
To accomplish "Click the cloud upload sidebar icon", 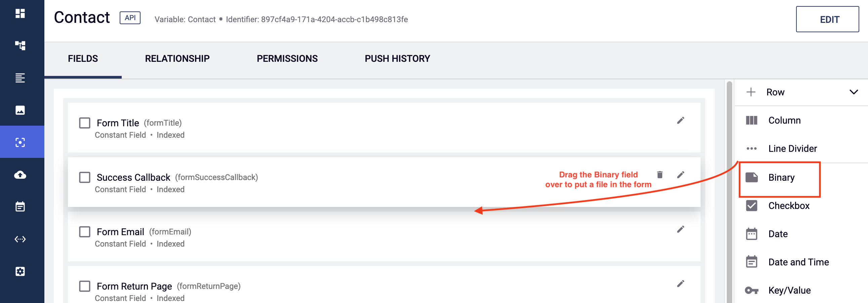I will (x=20, y=175).
